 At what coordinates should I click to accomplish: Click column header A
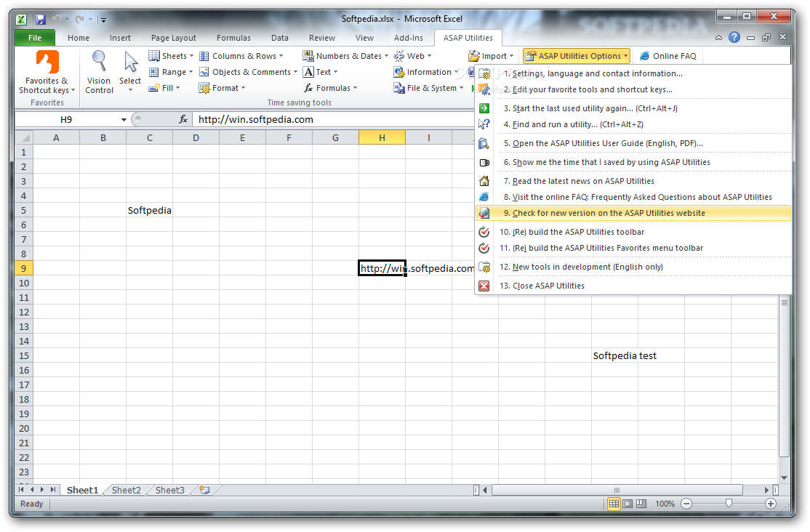pyautogui.click(x=56, y=138)
